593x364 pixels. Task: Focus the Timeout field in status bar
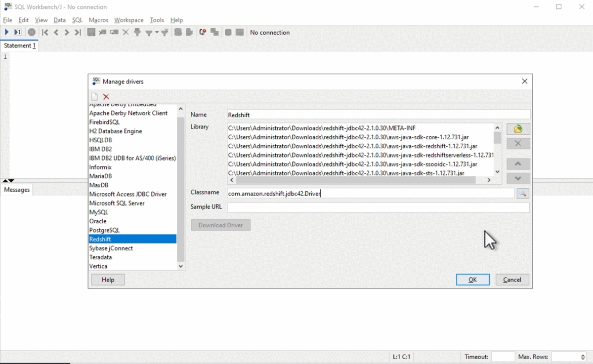(x=503, y=357)
